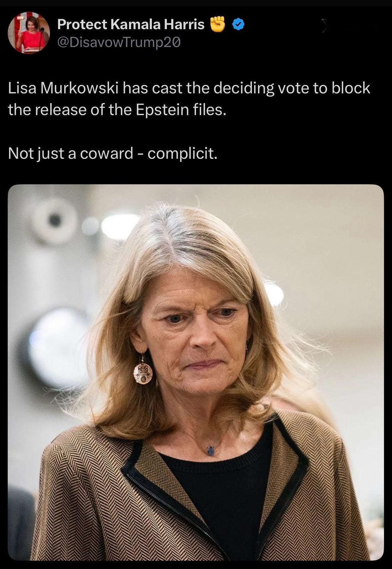The image size is (392, 569).
Task: Click the line 'Not just a coward - complicit.'
Action: (113, 153)
